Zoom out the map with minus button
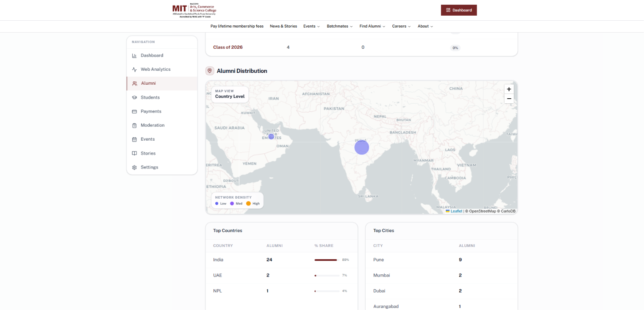Viewport: 644px width, 310px height. tap(509, 99)
